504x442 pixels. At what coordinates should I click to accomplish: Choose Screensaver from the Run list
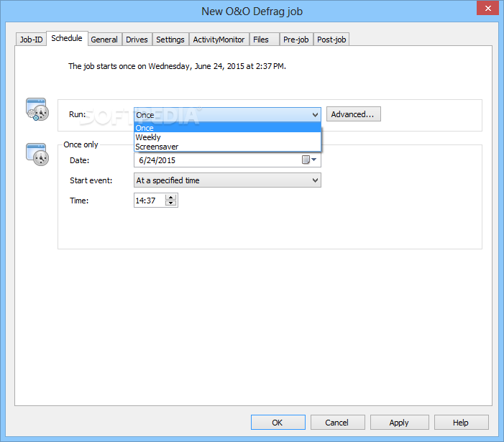(x=228, y=147)
